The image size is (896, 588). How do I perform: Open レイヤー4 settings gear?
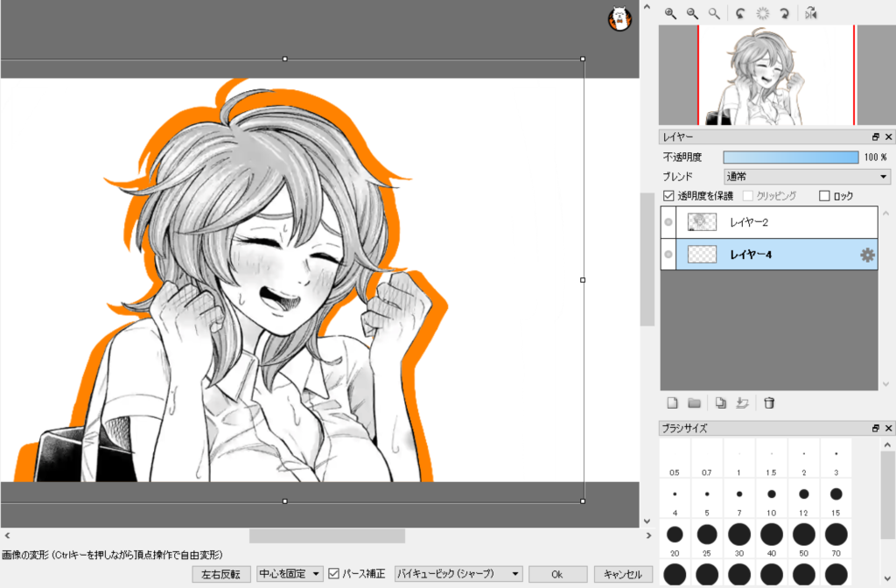coord(867,255)
